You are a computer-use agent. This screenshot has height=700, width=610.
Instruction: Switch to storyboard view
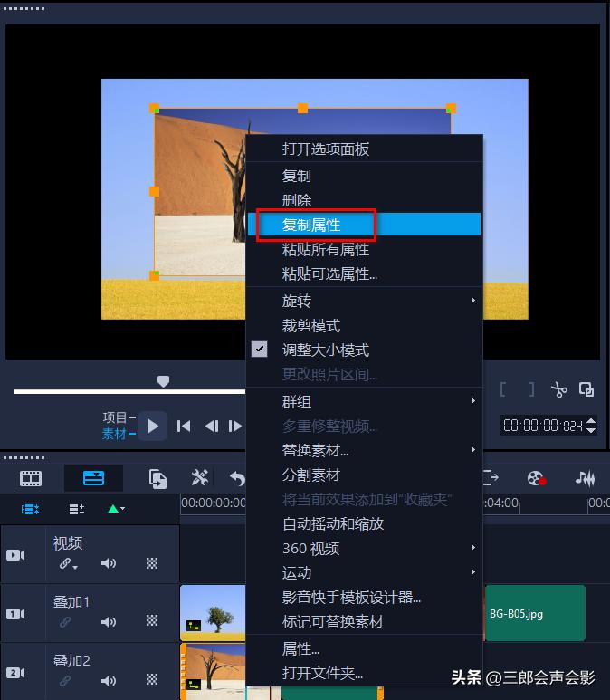click(31, 478)
